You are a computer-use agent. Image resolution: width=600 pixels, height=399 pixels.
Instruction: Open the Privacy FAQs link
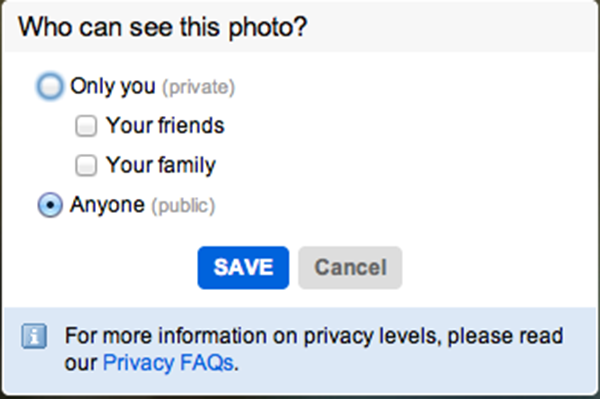pyautogui.click(x=168, y=362)
